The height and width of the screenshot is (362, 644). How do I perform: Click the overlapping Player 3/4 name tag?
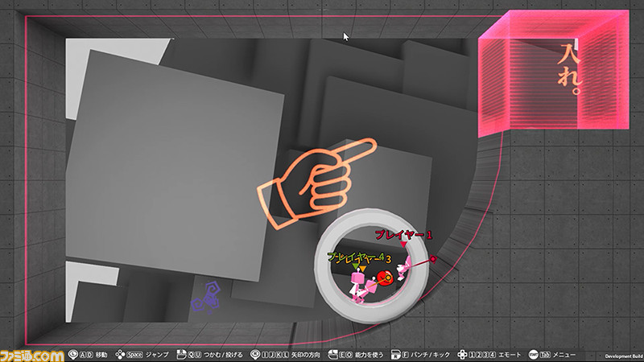pyautogui.click(x=359, y=257)
